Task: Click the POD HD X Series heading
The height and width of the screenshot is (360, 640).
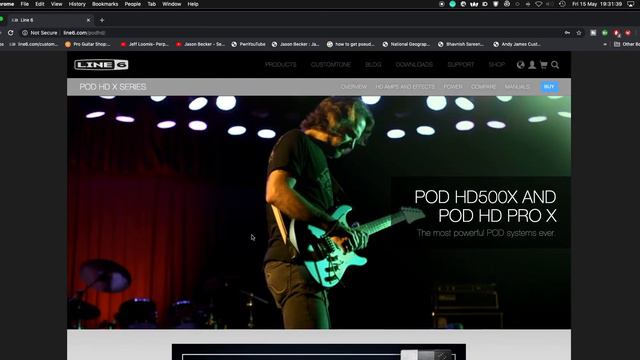Action: click(x=113, y=87)
